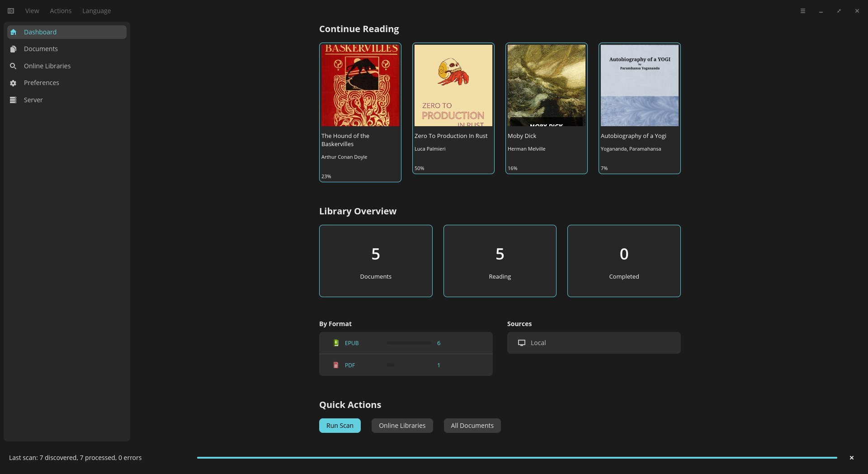Dismiss the scan status bar
The image size is (868, 474).
click(852, 458)
